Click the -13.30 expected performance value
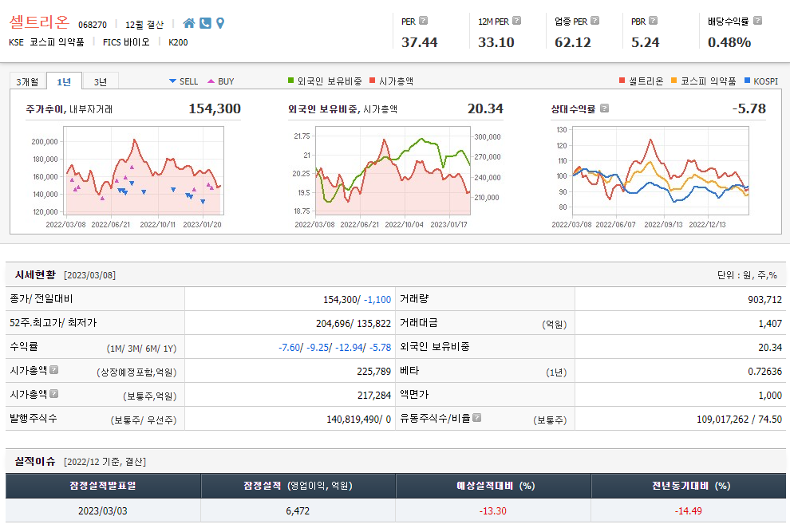Viewport: 790px width, 532px height. (492, 510)
